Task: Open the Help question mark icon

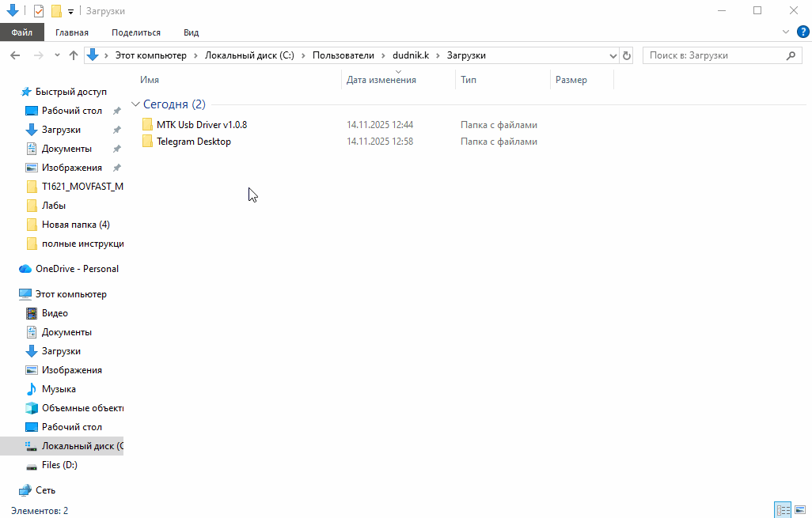Action: [802, 32]
